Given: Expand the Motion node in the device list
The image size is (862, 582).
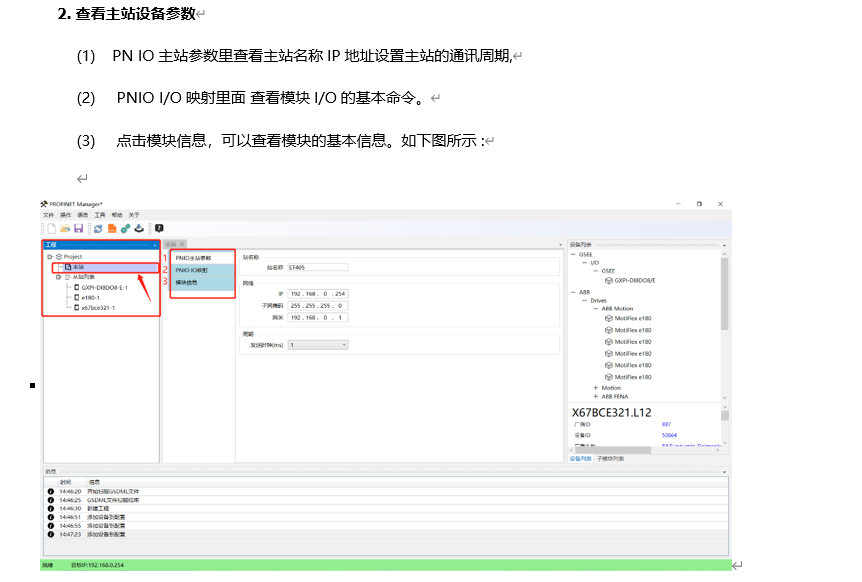Looking at the screenshot, I should click(596, 387).
